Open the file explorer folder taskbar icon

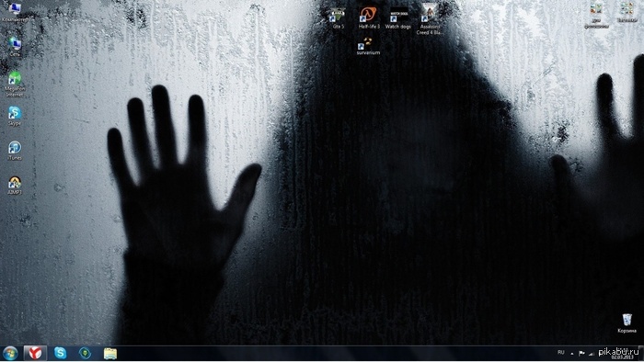(x=110, y=354)
